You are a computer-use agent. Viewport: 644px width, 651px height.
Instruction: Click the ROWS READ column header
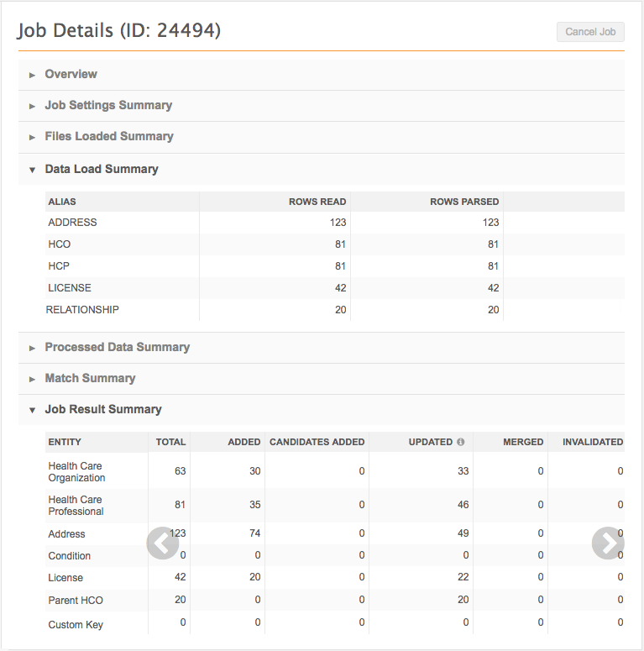point(317,202)
